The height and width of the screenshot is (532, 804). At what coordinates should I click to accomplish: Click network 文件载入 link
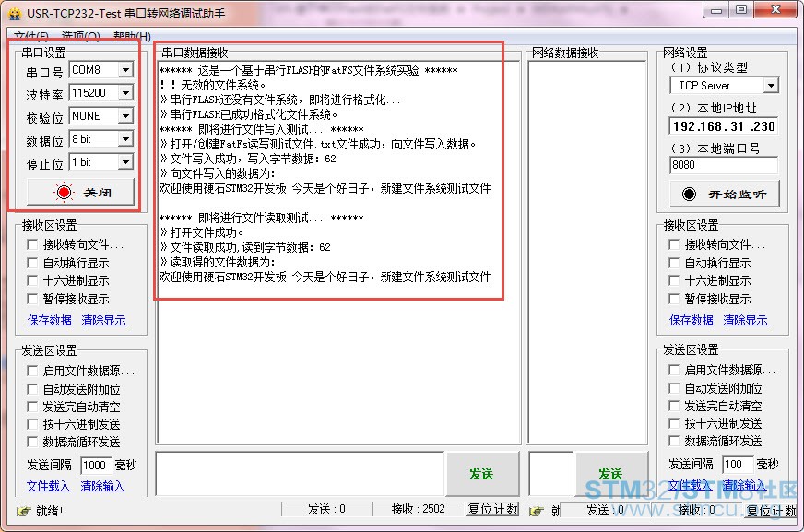point(690,484)
